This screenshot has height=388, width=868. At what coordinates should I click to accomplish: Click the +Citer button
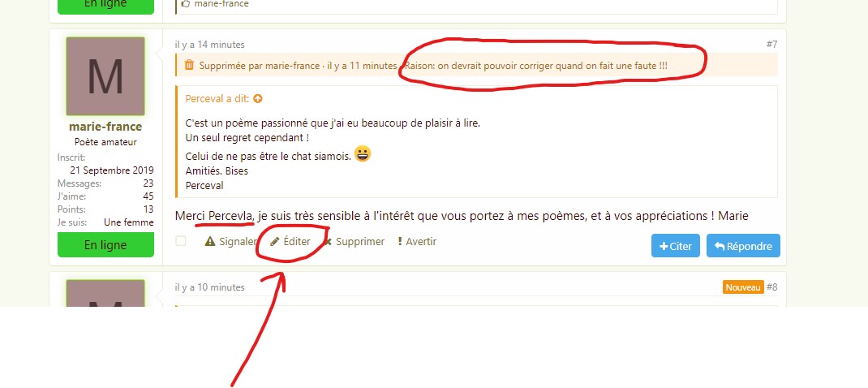pyautogui.click(x=676, y=246)
